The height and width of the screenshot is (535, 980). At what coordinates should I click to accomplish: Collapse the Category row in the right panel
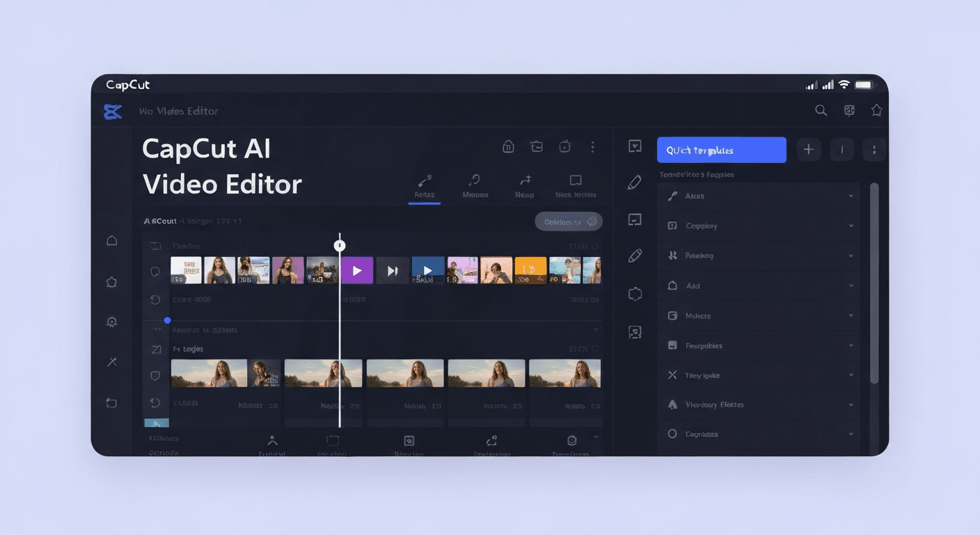click(759, 226)
